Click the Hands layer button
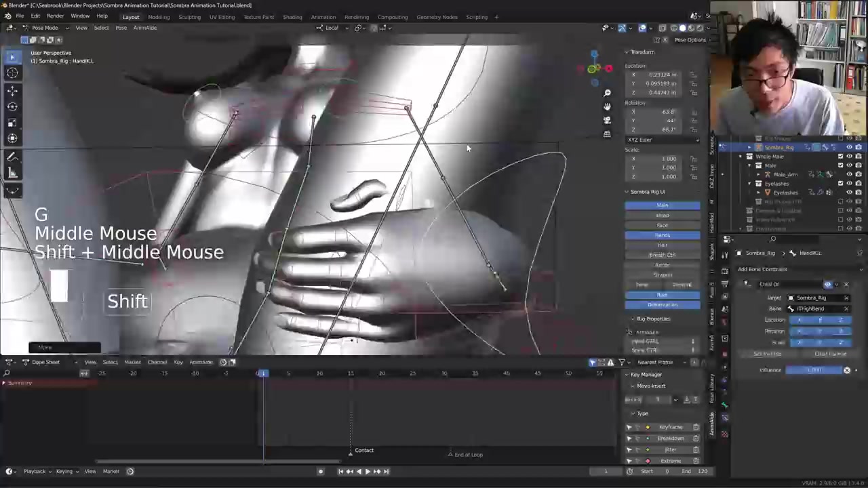Screen dimensions: 868x488 [662, 235]
